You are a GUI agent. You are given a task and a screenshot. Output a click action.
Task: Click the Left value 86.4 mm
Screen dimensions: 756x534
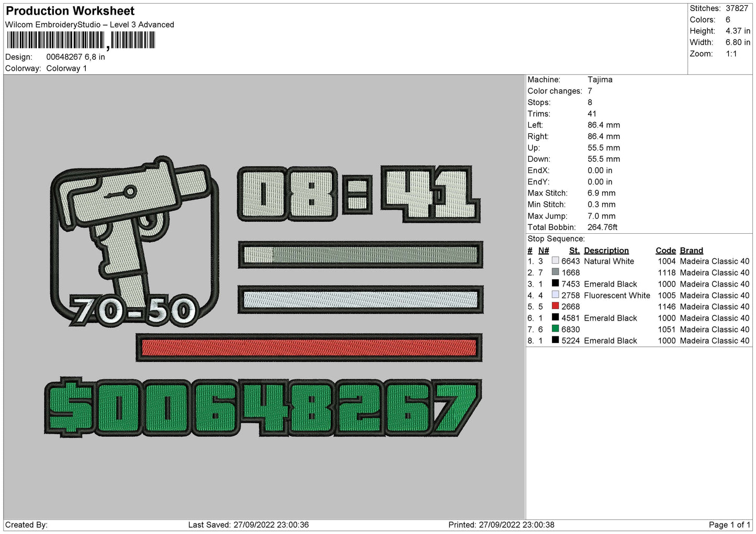pyautogui.click(x=604, y=125)
